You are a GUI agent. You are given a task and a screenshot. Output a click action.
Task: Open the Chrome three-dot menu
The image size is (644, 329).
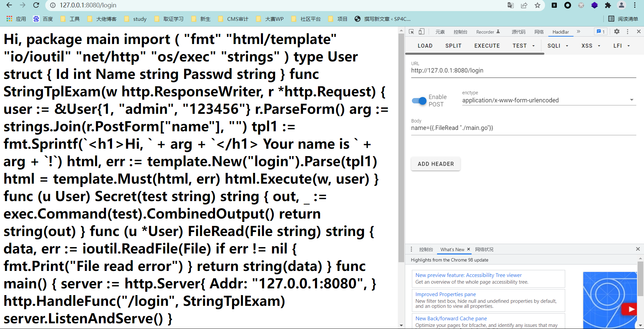click(635, 5)
